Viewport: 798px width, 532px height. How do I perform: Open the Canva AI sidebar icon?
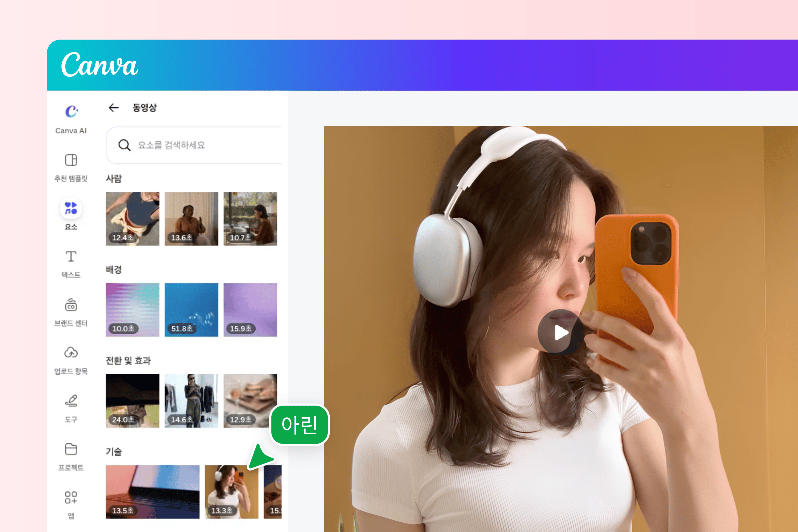71,111
